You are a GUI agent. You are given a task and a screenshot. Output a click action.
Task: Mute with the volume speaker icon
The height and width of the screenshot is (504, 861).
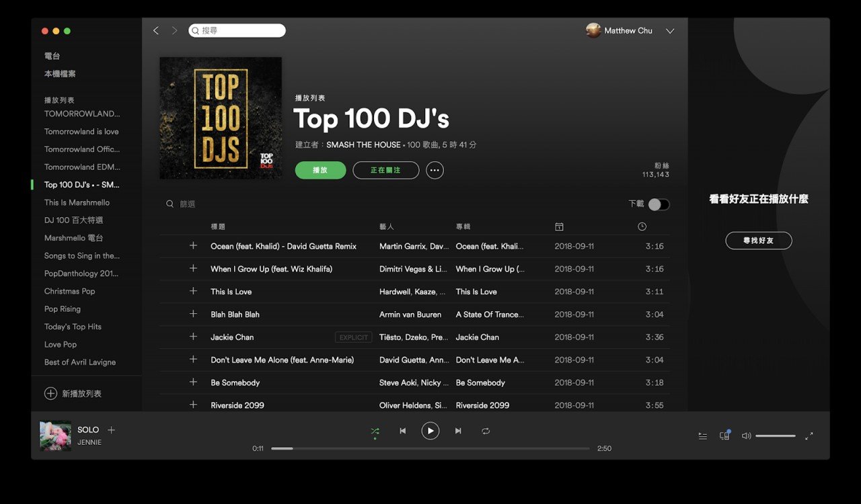(746, 436)
